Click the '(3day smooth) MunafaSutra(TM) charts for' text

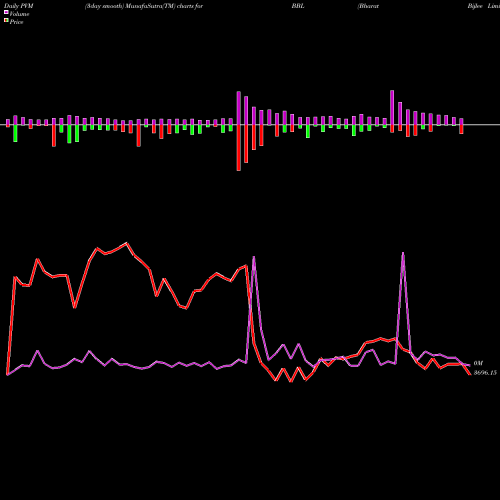(x=144, y=6)
